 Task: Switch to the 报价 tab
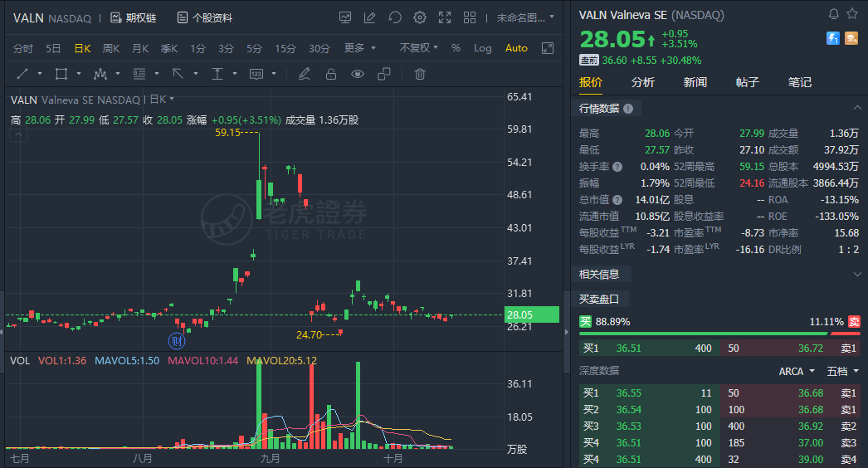[x=591, y=82]
